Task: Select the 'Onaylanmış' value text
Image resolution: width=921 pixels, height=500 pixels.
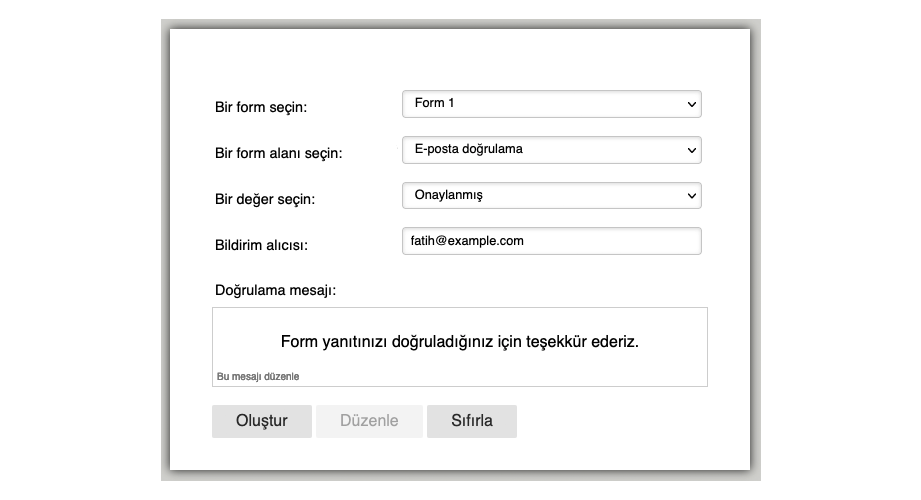Action: tap(449, 196)
